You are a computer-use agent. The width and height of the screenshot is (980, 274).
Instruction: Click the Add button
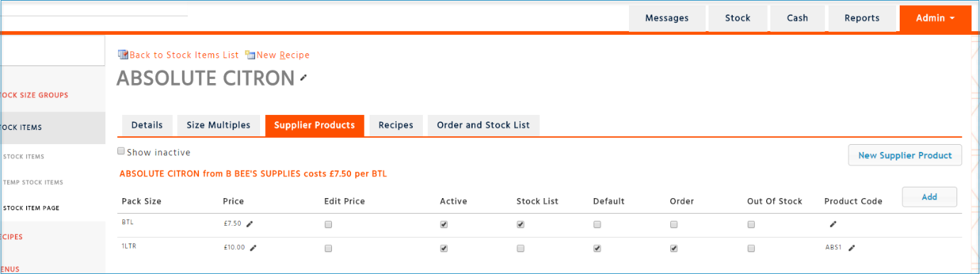click(930, 197)
